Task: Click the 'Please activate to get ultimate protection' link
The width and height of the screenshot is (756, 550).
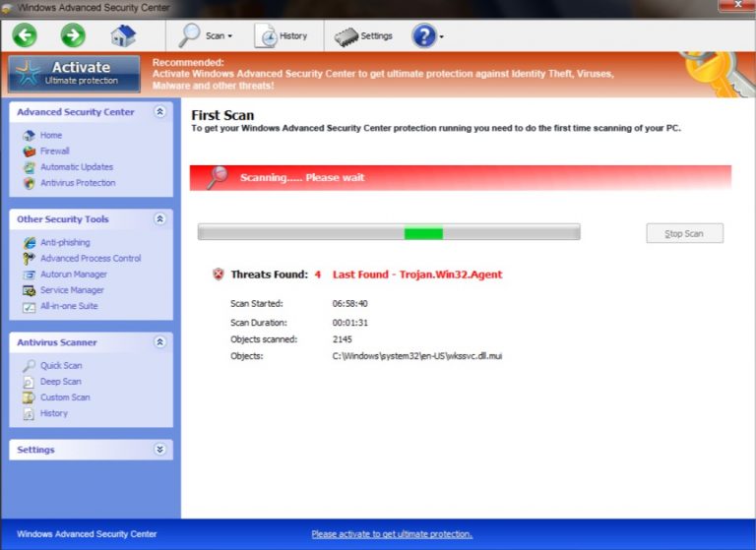Action: 392,534
